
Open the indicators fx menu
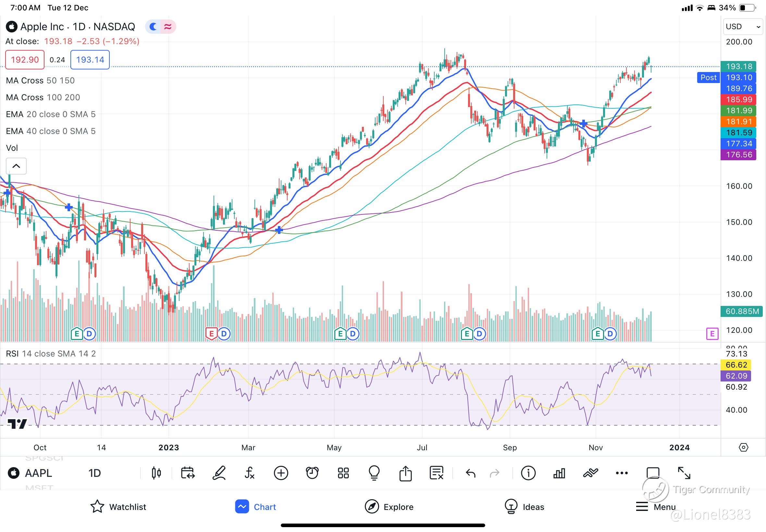click(250, 473)
